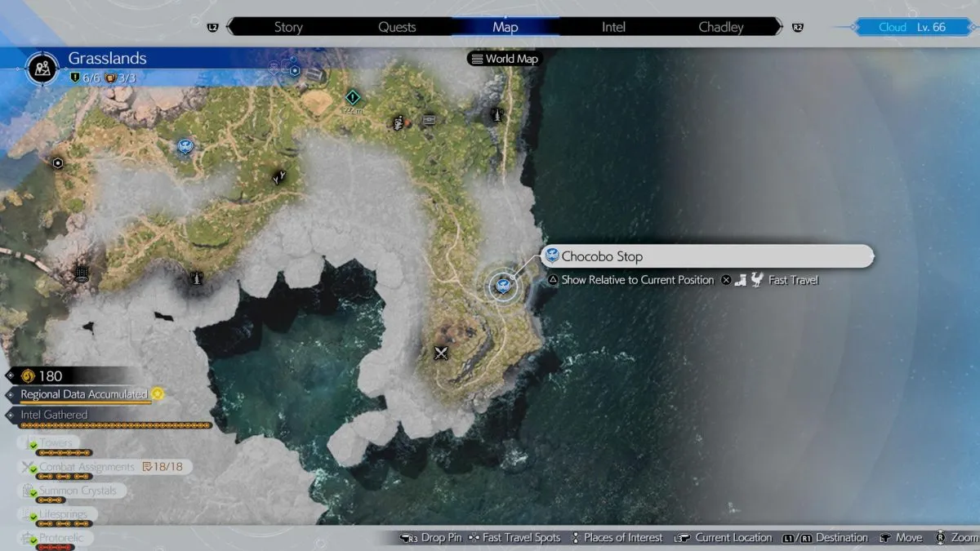Click the Regional Data Accumulated row
Viewport: 980px width, 551px height.
point(85,395)
